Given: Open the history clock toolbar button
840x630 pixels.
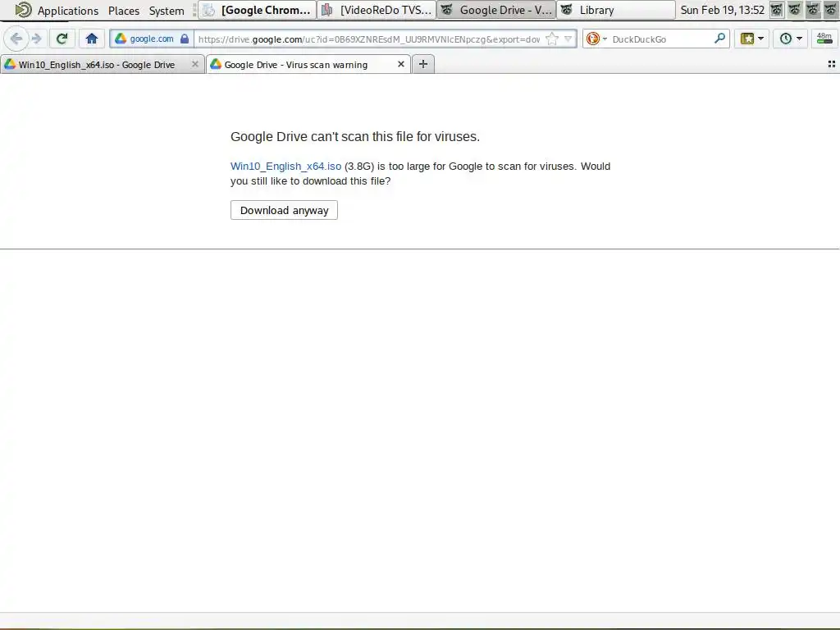Looking at the screenshot, I should pos(790,39).
